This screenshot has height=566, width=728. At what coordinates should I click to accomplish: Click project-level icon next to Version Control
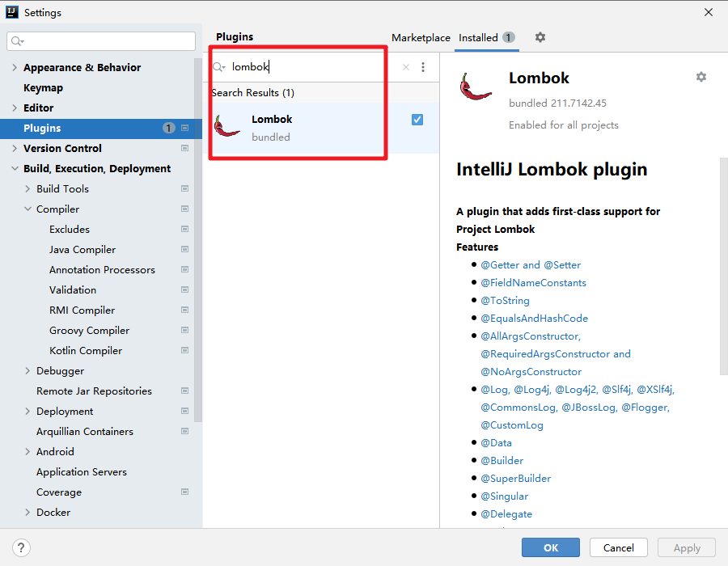pyautogui.click(x=184, y=149)
